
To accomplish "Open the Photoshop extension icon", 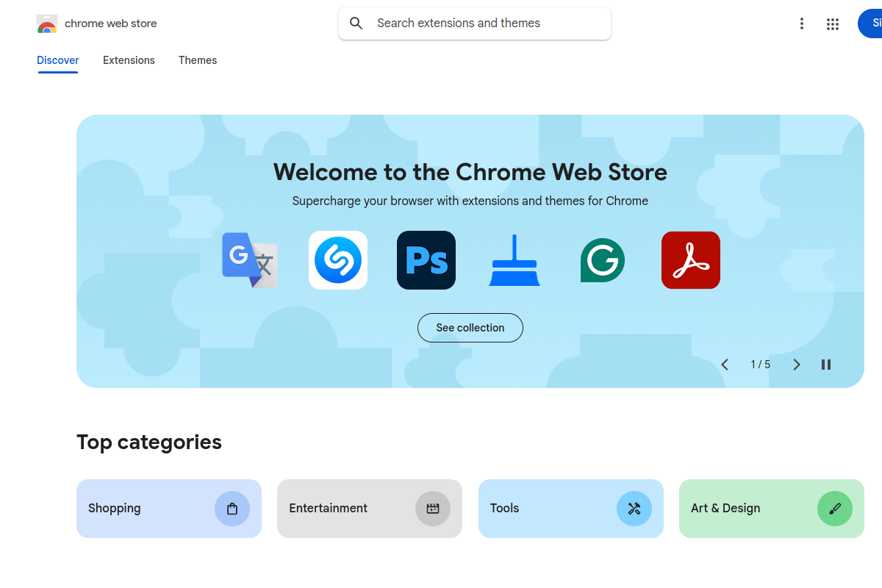I will point(426,260).
